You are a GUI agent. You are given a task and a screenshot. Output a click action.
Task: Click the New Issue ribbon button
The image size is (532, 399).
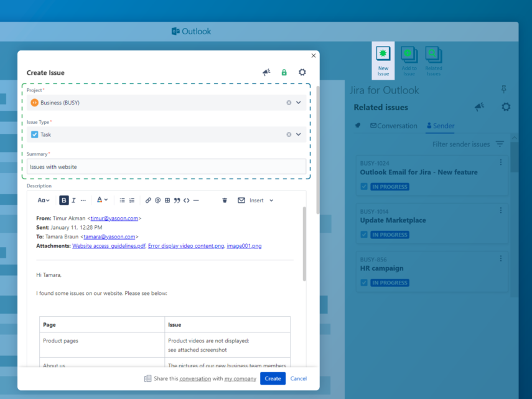point(383,61)
